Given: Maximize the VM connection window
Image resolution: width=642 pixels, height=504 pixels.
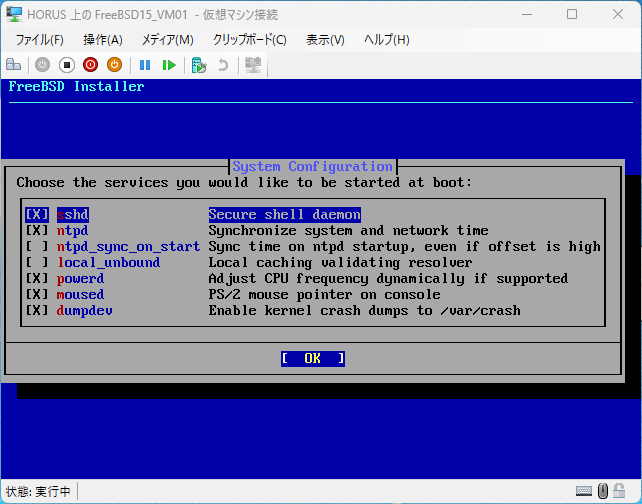Looking at the screenshot, I should click(572, 14).
